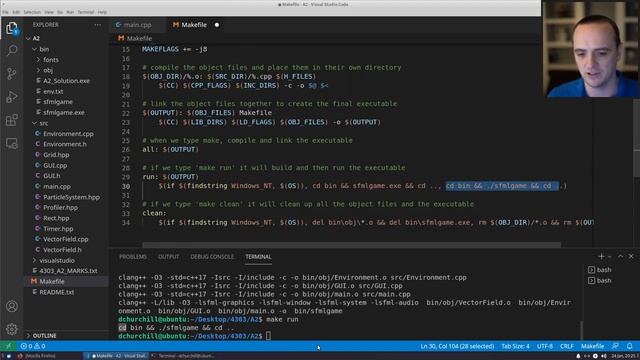Change Tab Size: 4 indentation setting
Viewport: 640px width, 360px height.
click(x=515, y=346)
